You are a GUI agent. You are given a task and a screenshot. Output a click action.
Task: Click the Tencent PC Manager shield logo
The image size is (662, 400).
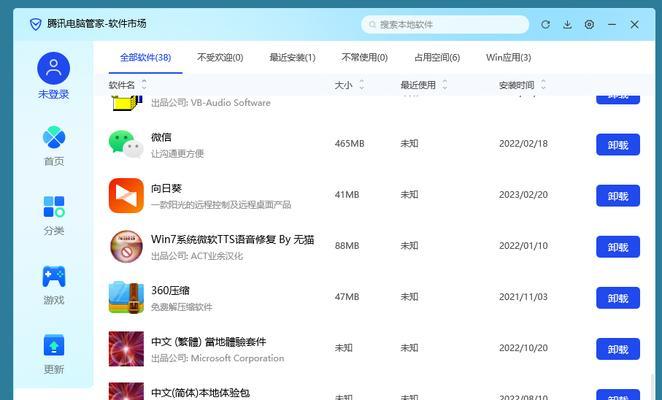[35, 24]
